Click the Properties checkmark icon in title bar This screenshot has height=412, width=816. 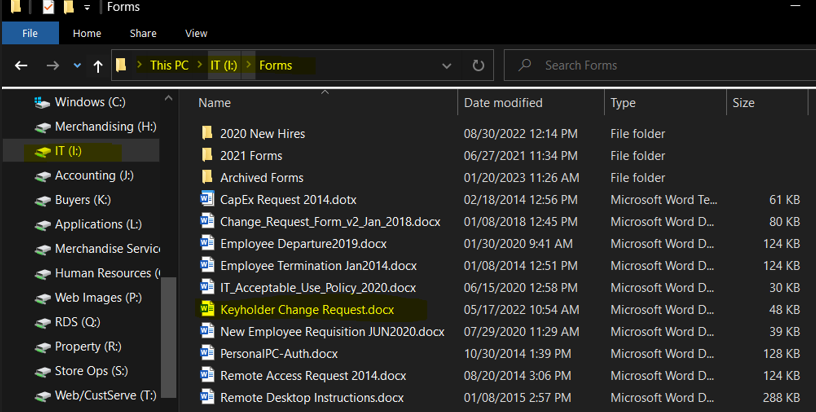tap(46, 8)
